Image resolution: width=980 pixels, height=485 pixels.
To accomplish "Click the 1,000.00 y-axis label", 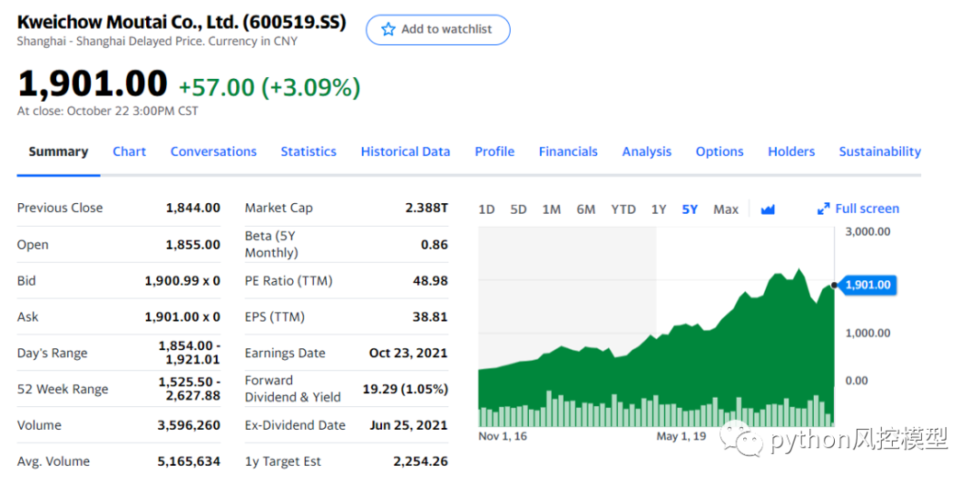I will tap(867, 334).
